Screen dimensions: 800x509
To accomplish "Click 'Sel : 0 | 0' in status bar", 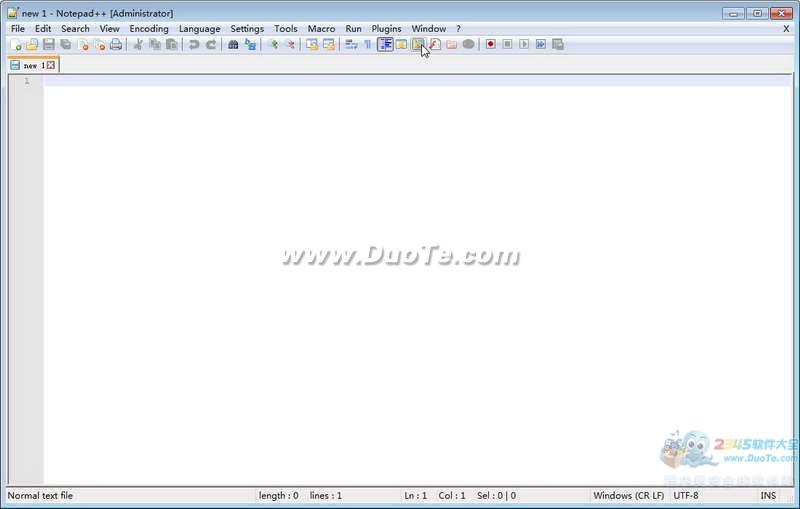I will (496, 496).
